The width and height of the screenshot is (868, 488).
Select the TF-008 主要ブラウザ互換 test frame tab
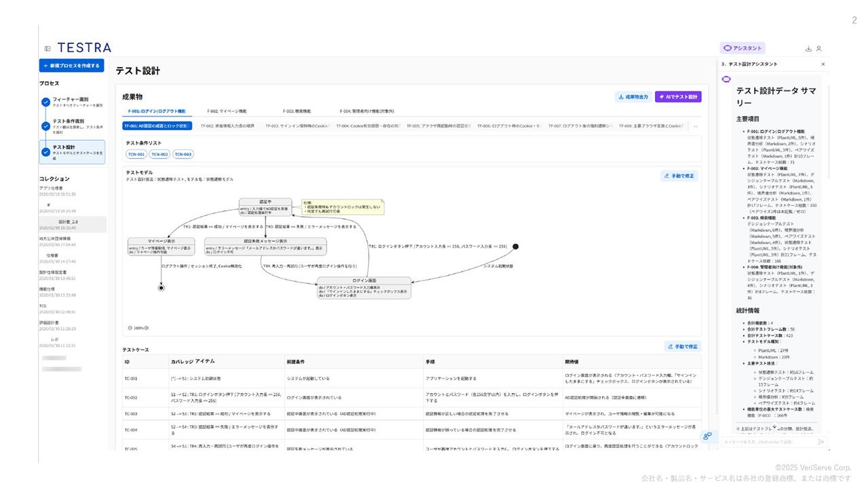coord(650,126)
